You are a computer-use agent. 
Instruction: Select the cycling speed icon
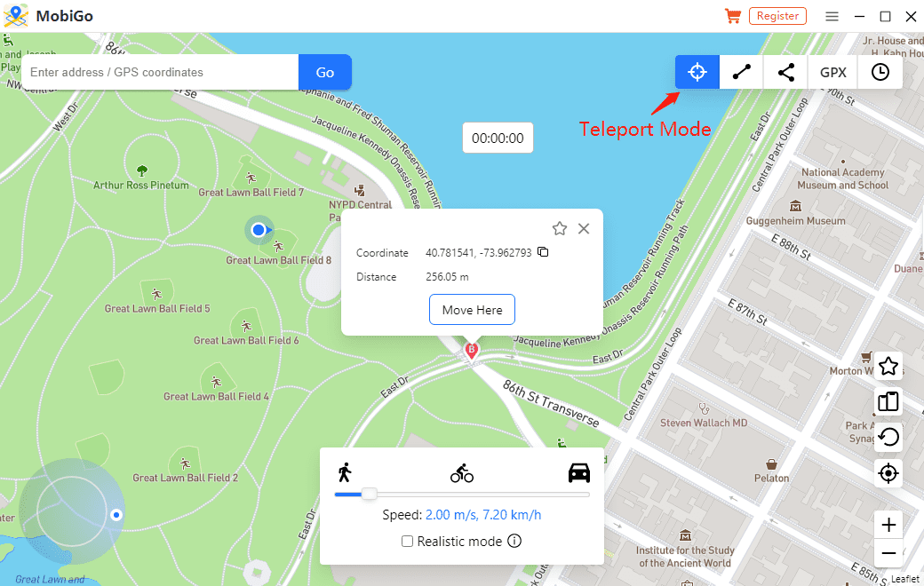[462, 474]
